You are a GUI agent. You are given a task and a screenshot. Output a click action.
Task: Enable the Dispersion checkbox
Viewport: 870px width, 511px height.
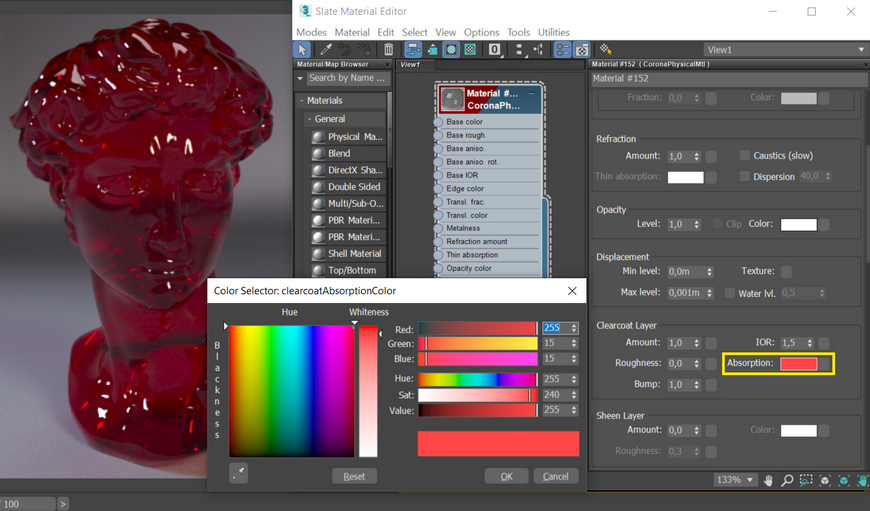coord(745,177)
